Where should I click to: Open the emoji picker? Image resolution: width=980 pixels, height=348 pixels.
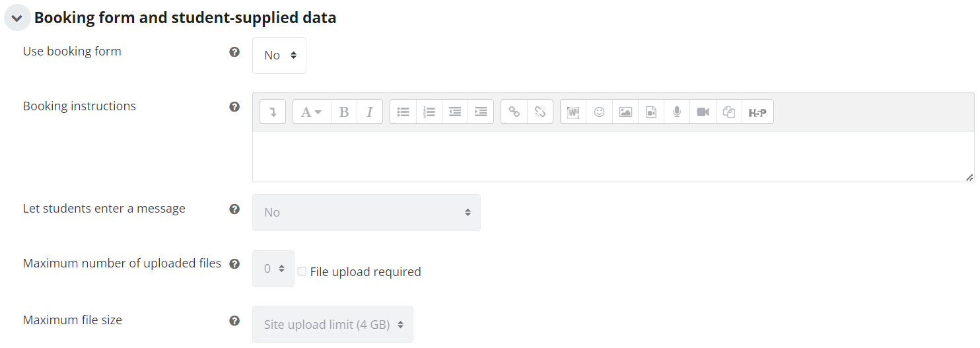(599, 112)
